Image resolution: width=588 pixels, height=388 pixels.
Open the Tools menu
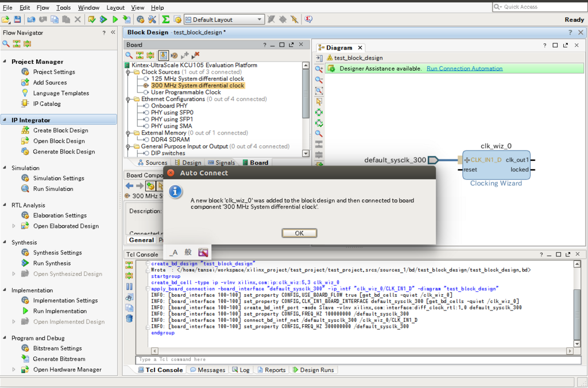pos(63,7)
